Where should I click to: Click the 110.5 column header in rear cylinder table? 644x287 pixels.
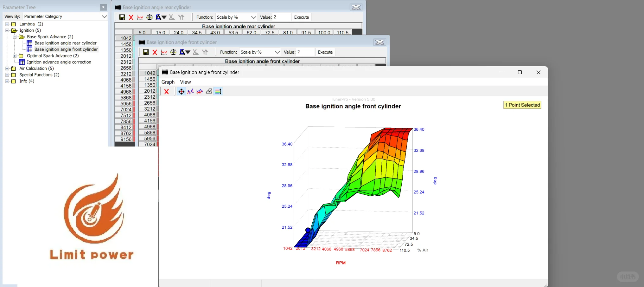[342, 32]
